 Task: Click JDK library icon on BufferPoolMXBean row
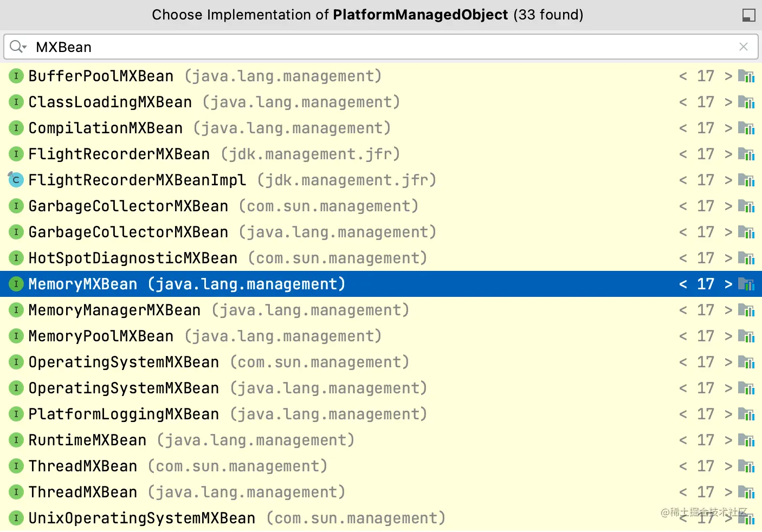click(x=746, y=76)
